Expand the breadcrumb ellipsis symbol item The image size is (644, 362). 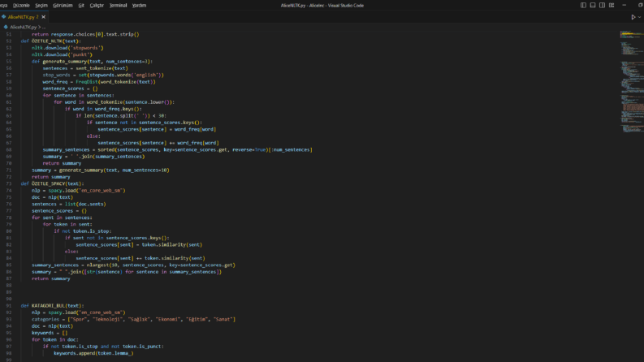pos(44,27)
